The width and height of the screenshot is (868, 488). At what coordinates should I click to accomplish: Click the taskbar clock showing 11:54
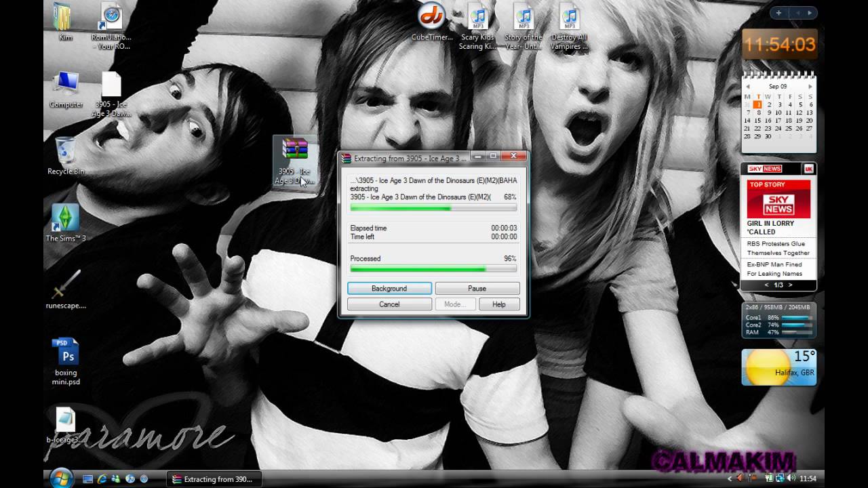(808, 479)
